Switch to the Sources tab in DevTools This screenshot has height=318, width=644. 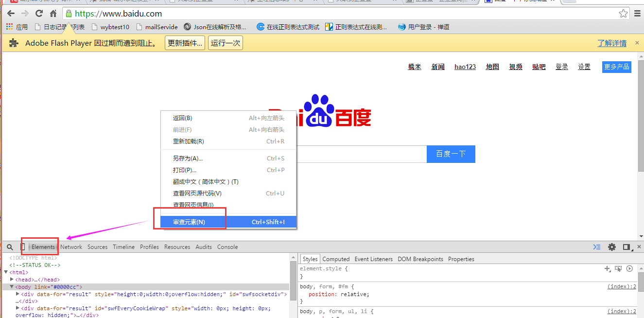coord(98,247)
